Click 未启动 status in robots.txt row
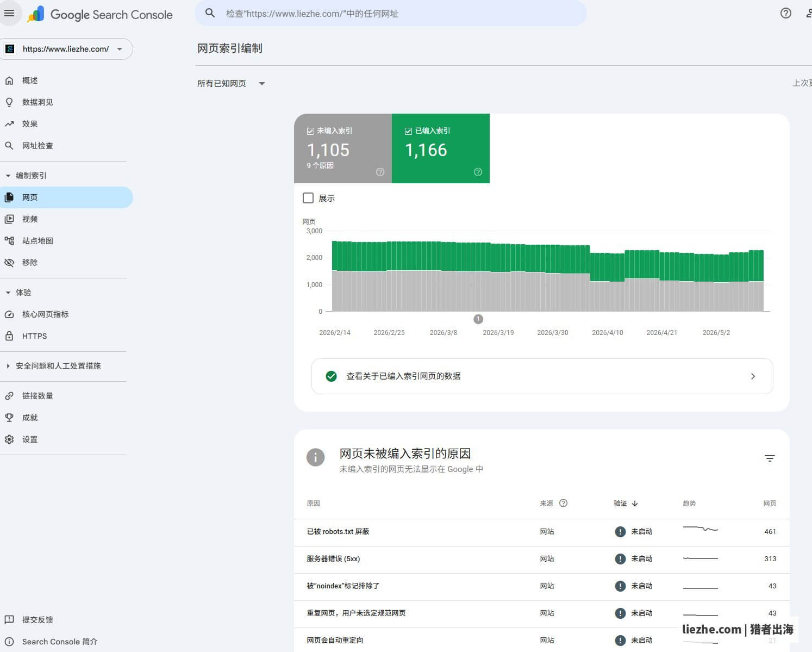812x652 pixels. (x=641, y=532)
